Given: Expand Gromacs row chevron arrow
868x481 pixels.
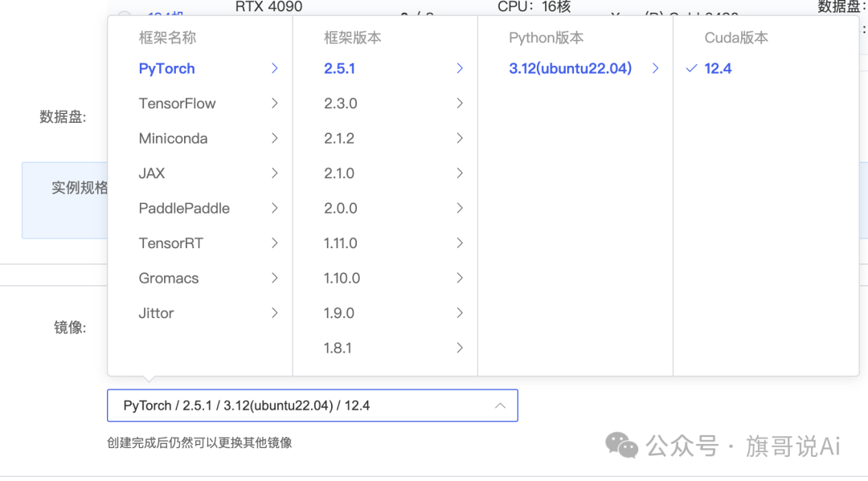Looking at the screenshot, I should [275, 278].
